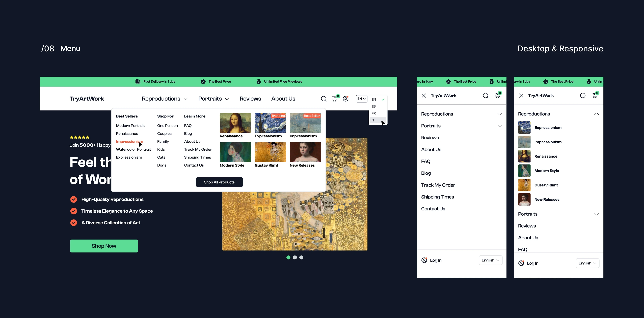Click Unlimited Free Previews icon in desktop banner

[259, 81]
